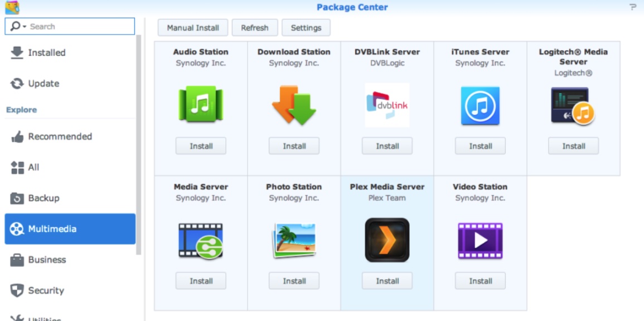Install DVBLink Server
This screenshot has width=644, height=321.
[387, 145]
